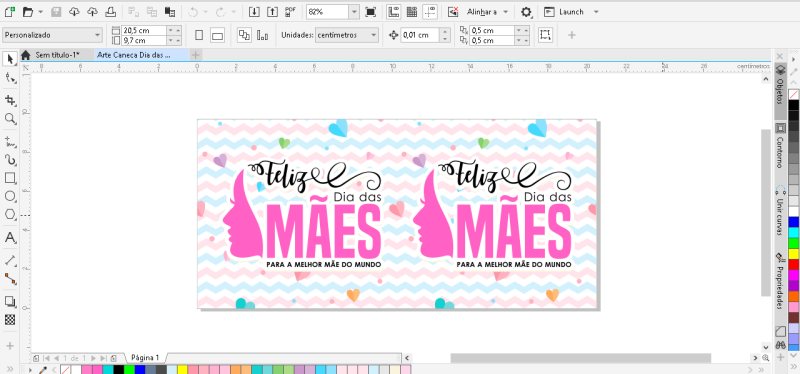Click the horizontal scrollbar thumb

point(580,358)
